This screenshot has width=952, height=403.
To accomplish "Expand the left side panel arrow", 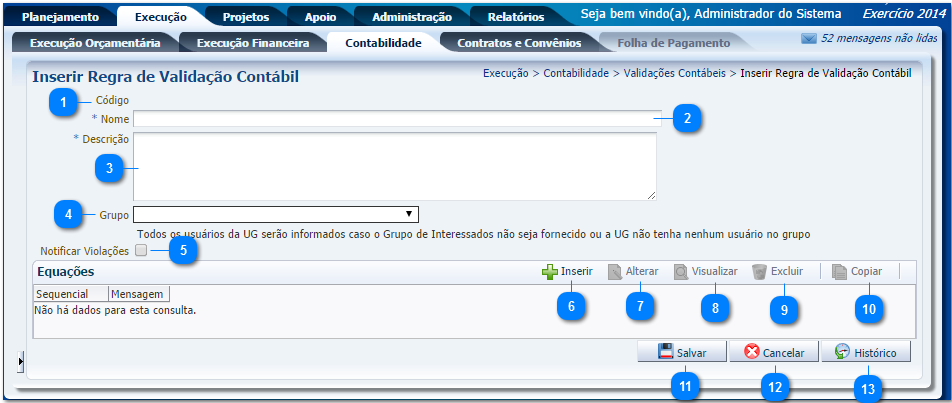I will click(x=21, y=359).
